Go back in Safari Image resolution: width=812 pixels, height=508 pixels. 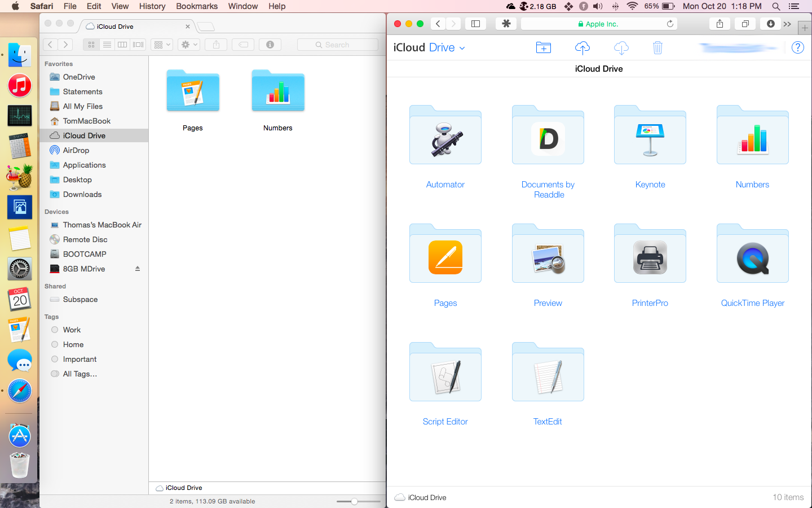(438, 24)
